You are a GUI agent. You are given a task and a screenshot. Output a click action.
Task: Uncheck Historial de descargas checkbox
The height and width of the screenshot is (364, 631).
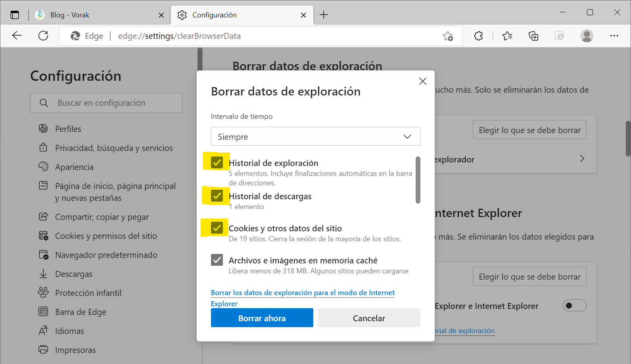(217, 196)
